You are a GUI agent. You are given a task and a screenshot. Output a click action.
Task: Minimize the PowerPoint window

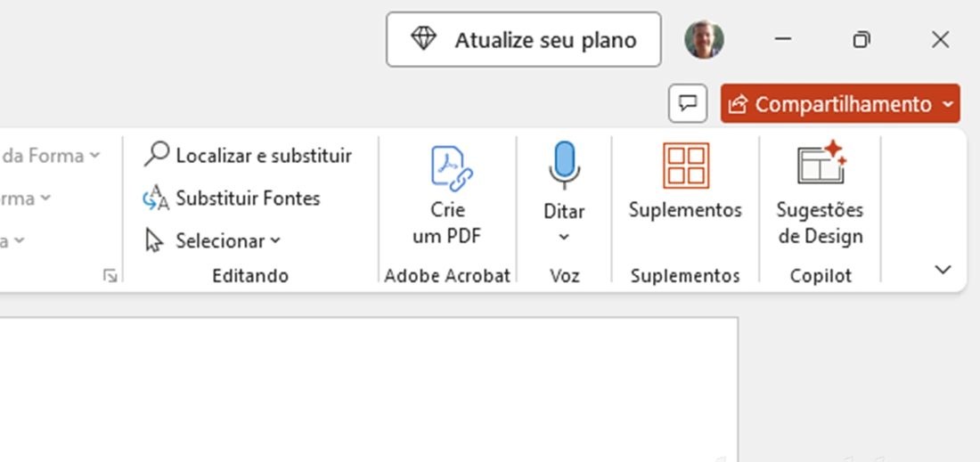[782, 40]
